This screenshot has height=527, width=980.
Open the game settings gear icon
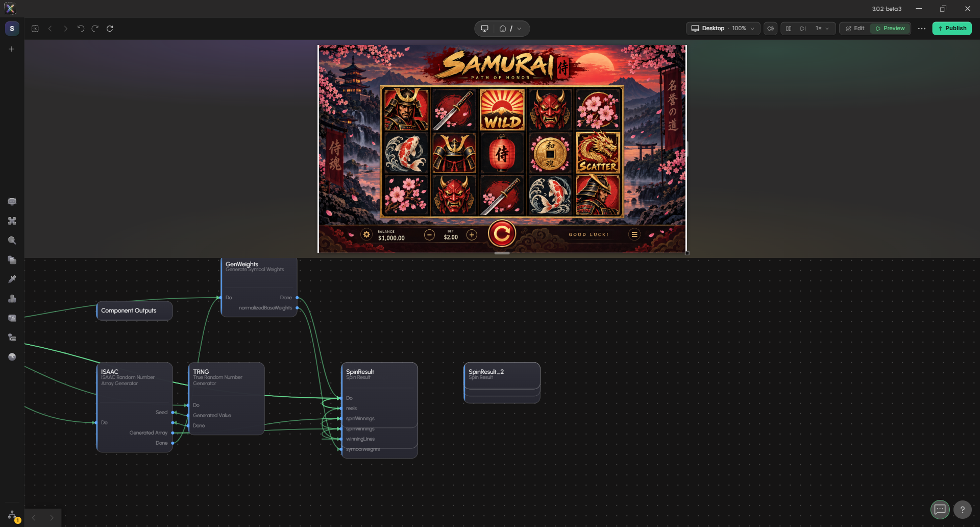click(366, 235)
